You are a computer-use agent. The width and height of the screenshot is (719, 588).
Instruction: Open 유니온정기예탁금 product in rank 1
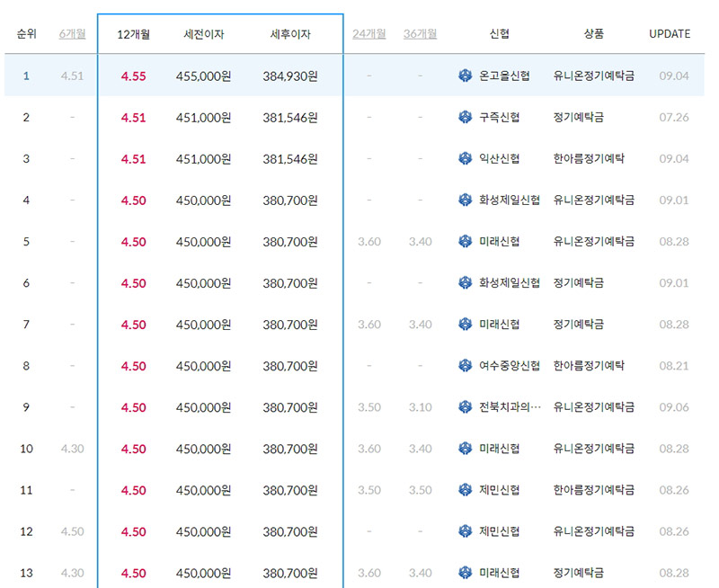(x=594, y=76)
